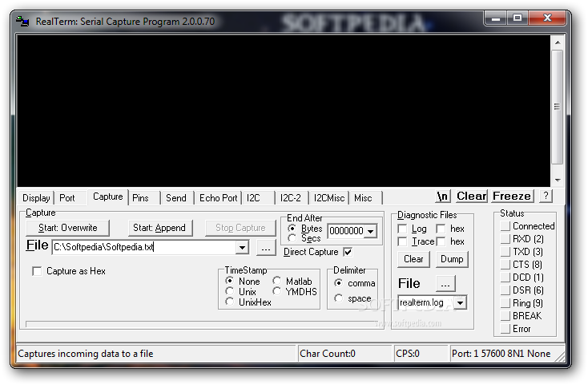Choose comma delimiter
The height and width of the screenshot is (385, 588).
tap(338, 283)
